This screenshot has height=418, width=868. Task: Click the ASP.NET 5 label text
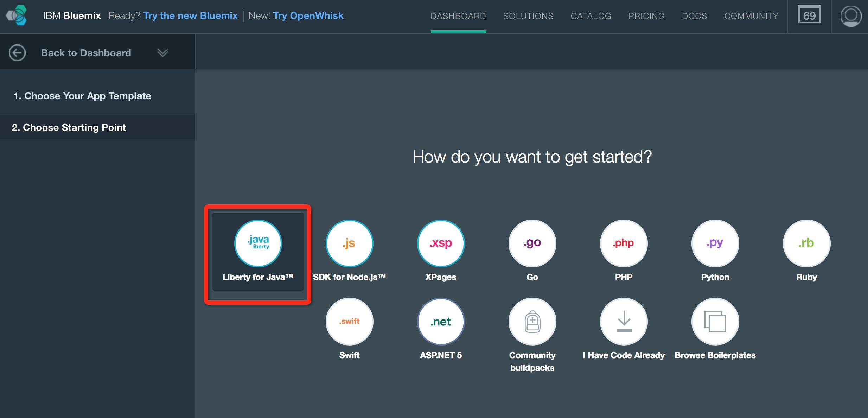tap(441, 355)
